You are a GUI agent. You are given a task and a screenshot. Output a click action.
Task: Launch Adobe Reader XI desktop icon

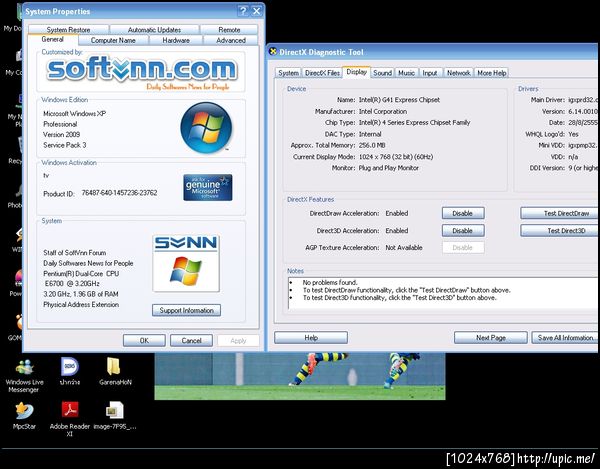[x=70, y=419]
